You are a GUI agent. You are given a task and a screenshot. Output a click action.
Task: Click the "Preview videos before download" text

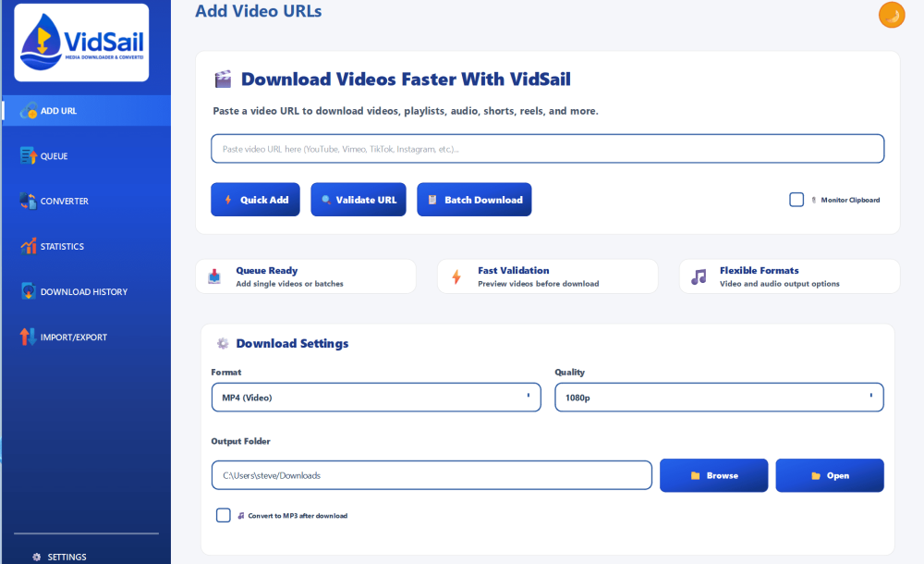point(538,284)
